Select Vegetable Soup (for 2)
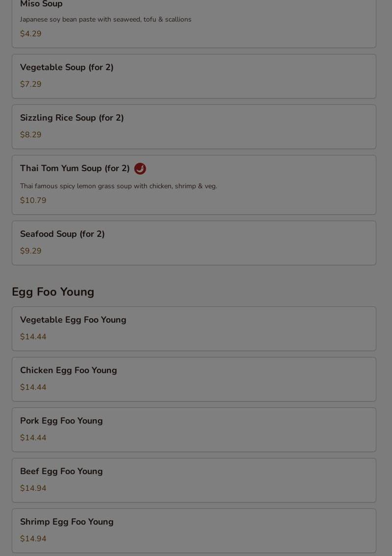This screenshot has width=392, height=556. (194, 76)
